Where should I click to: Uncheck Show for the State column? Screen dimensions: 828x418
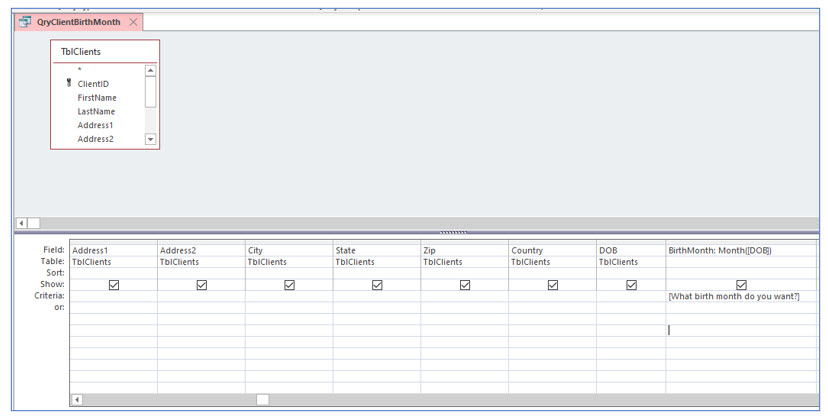point(377,285)
